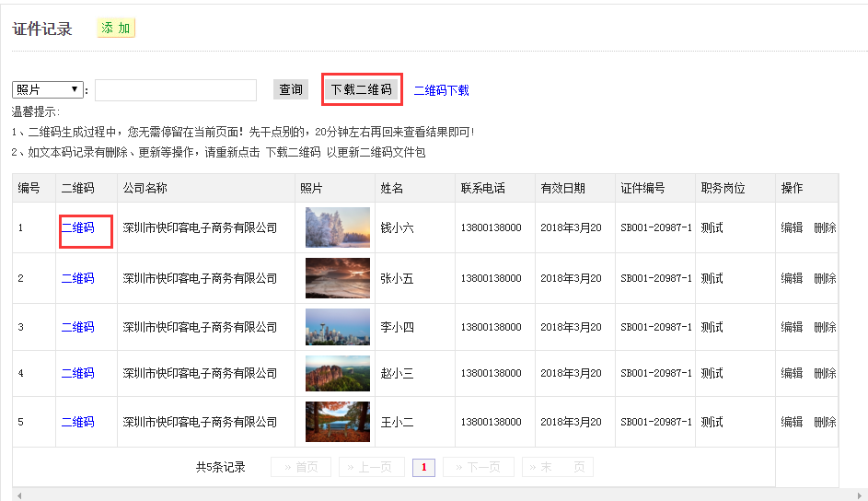This screenshot has width=868, height=501.
Task: Click the 添加 button beside 证件记录
Action: pos(116,29)
